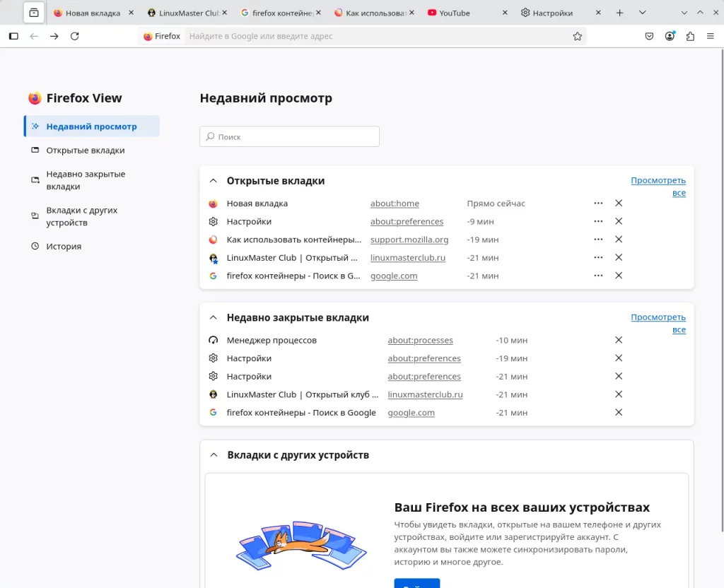Switch to the Настройки tab
Screen dimensions: 724x588
[561, 13]
